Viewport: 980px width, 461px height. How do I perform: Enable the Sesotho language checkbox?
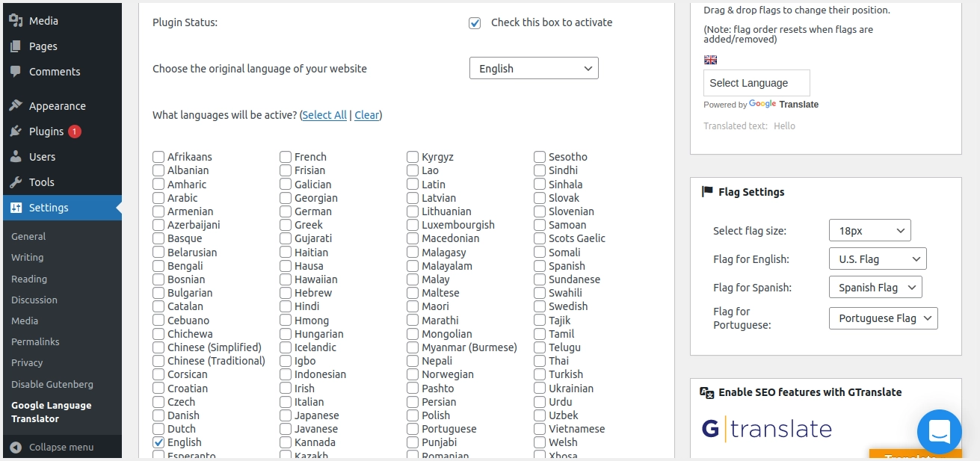coord(540,157)
